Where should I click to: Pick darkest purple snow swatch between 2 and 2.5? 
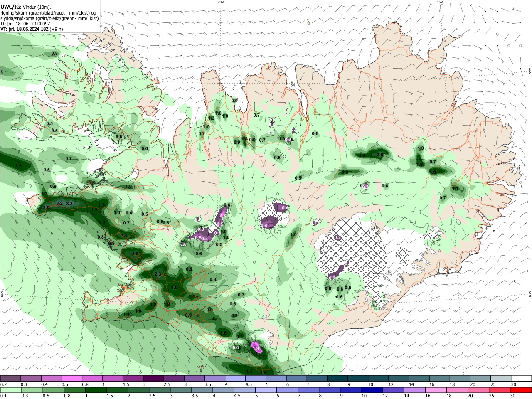(153, 379)
